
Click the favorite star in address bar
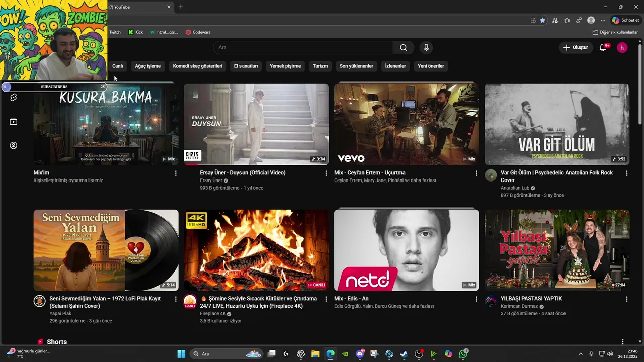point(542,20)
